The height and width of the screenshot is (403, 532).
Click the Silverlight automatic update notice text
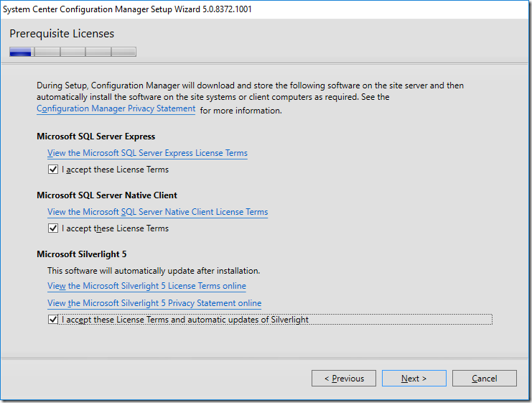coord(153,271)
